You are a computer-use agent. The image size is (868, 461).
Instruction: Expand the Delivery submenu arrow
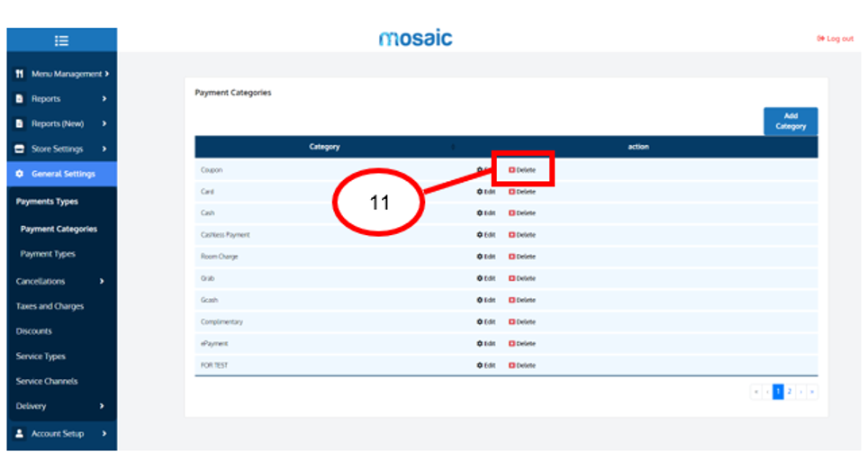tap(102, 406)
